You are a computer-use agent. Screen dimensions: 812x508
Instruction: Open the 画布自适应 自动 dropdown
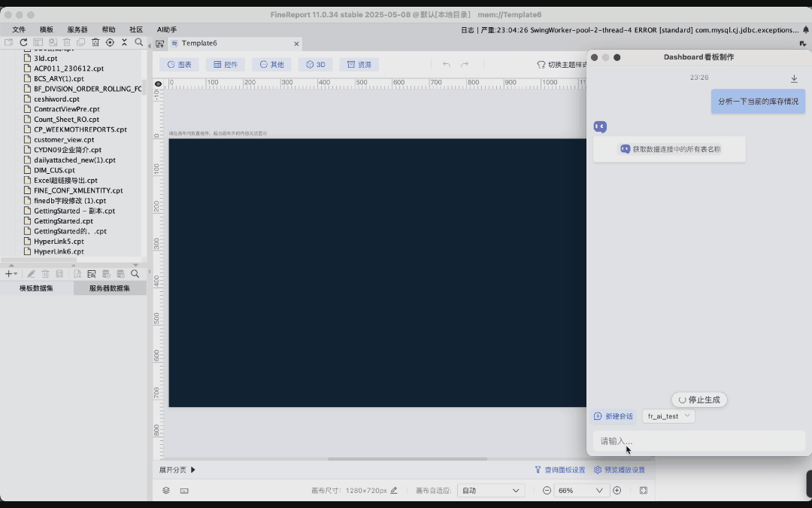(x=490, y=491)
